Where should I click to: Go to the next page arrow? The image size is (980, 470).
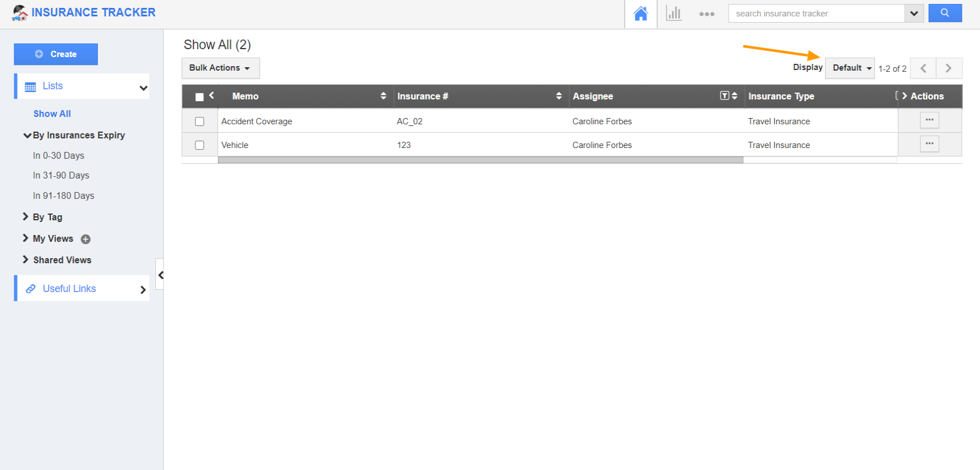pyautogui.click(x=949, y=68)
